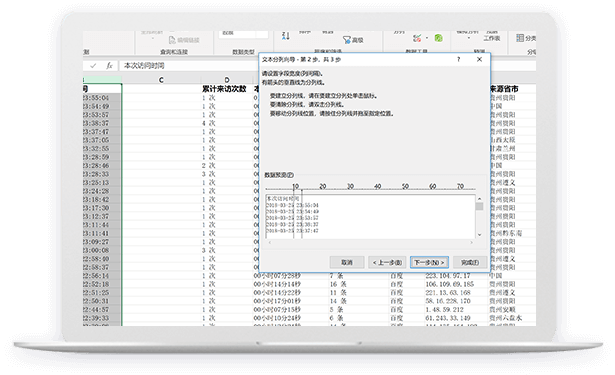
Task: Click the data validation icon with red mark
Action: (x=417, y=38)
